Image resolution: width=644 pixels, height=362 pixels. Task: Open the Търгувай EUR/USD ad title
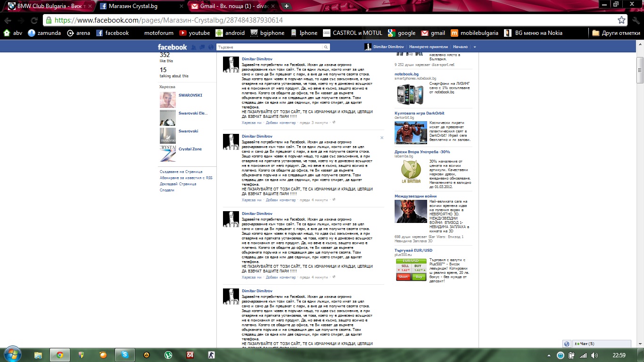click(413, 250)
